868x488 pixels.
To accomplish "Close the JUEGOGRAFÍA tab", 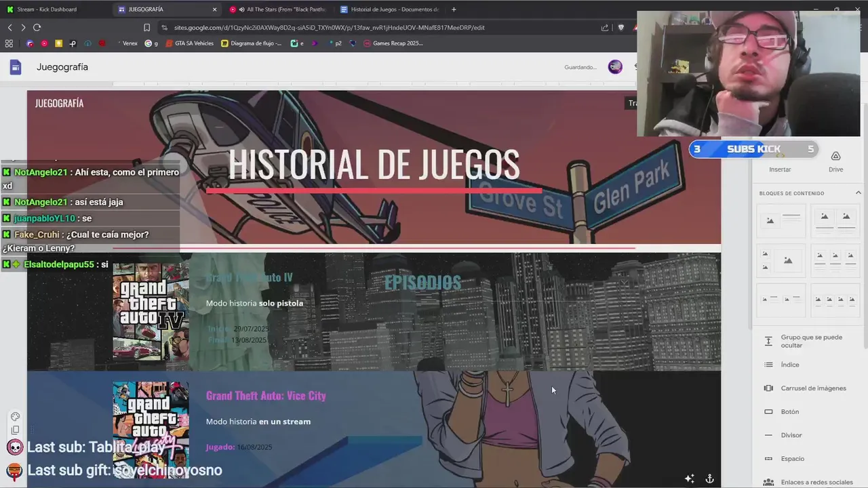I will [215, 9].
